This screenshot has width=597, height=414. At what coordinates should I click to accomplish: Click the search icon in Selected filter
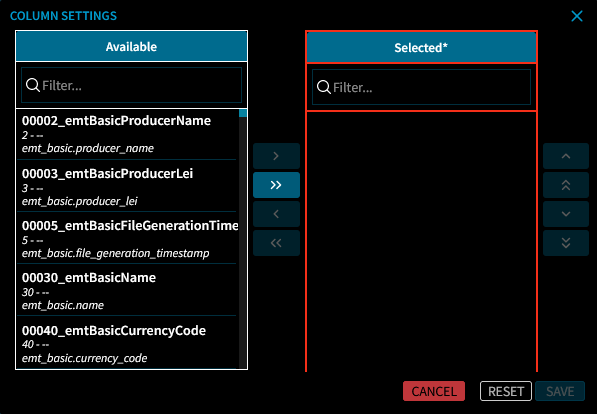click(x=324, y=87)
